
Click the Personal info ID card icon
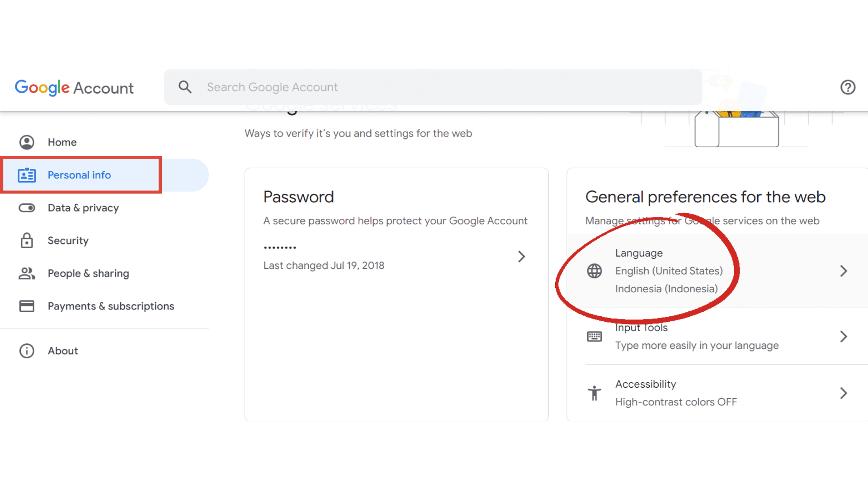[27, 175]
